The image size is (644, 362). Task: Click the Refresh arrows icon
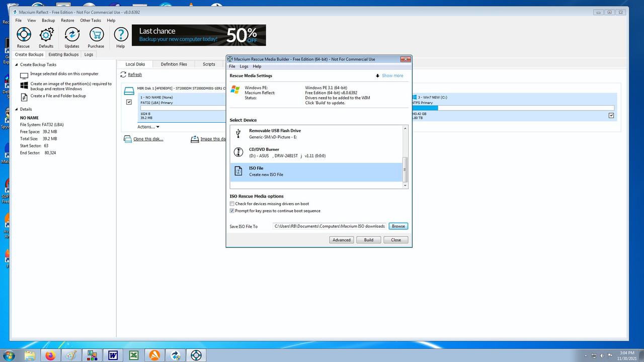[x=123, y=74]
